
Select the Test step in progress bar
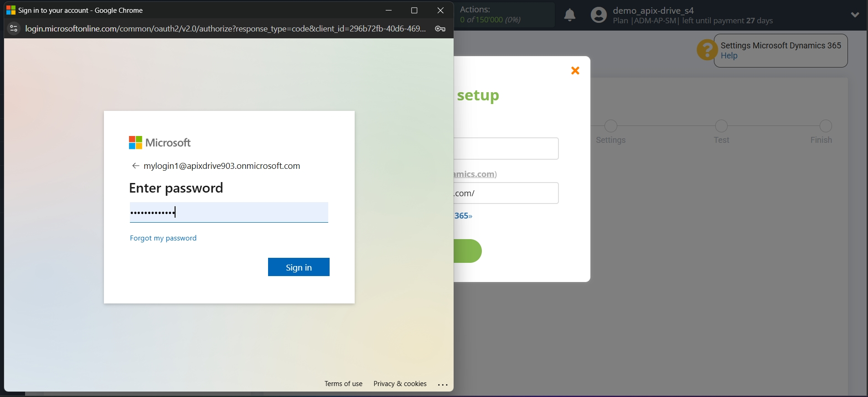pos(721,132)
